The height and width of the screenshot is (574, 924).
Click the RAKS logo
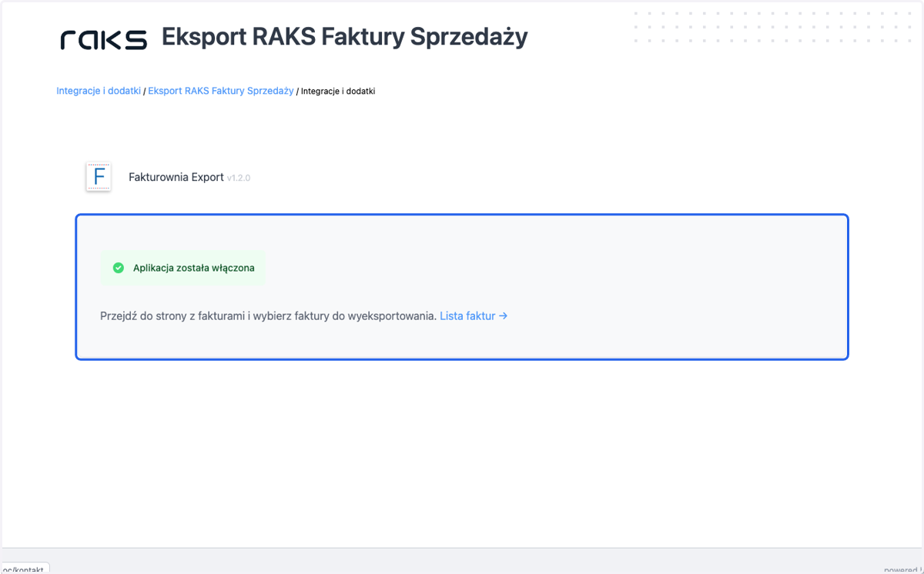click(103, 40)
